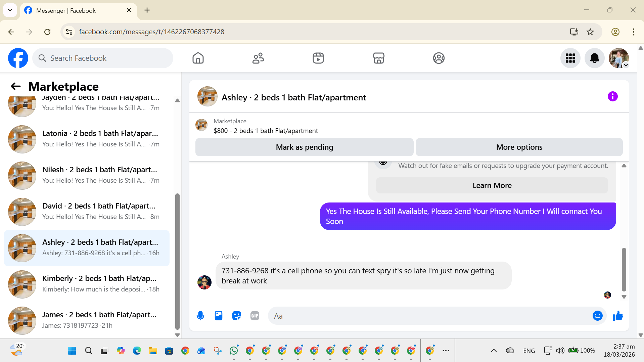Close the Messenger | Facebook tab
The width and height of the screenshot is (644, 362).
coord(129,10)
